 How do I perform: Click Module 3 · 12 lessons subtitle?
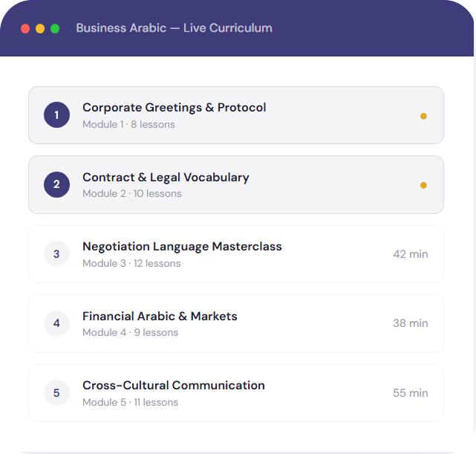[131, 264]
